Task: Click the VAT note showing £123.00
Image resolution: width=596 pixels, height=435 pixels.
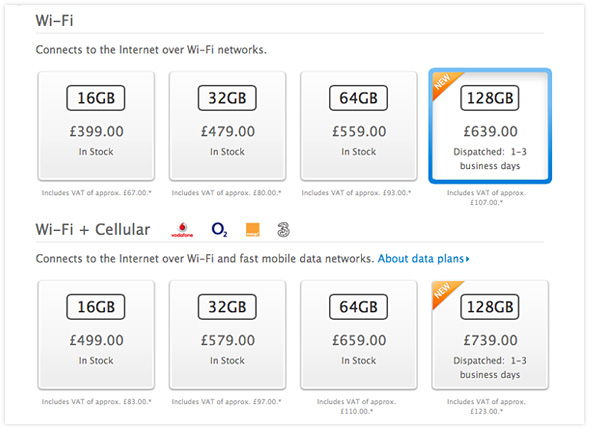Action: tap(486, 406)
